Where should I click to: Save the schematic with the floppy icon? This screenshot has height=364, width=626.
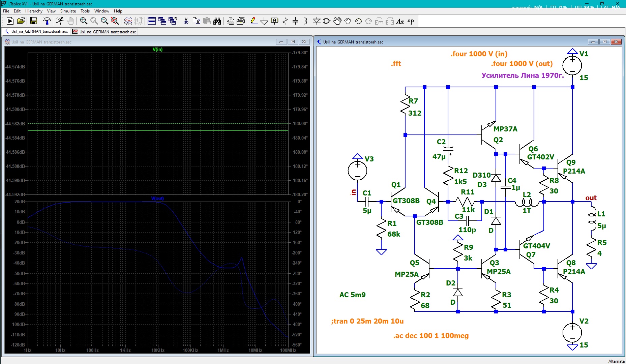point(33,21)
